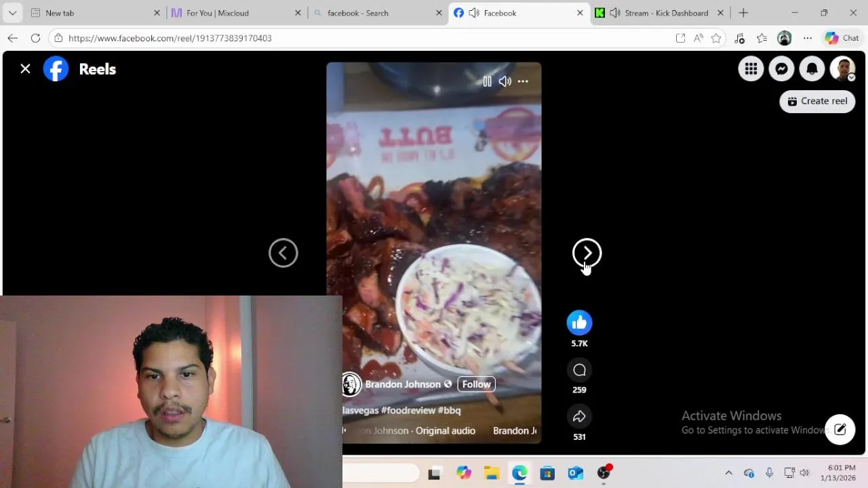The height and width of the screenshot is (488, 868).
Task: Open the new message pencil button
Action: tap(840, 429)
